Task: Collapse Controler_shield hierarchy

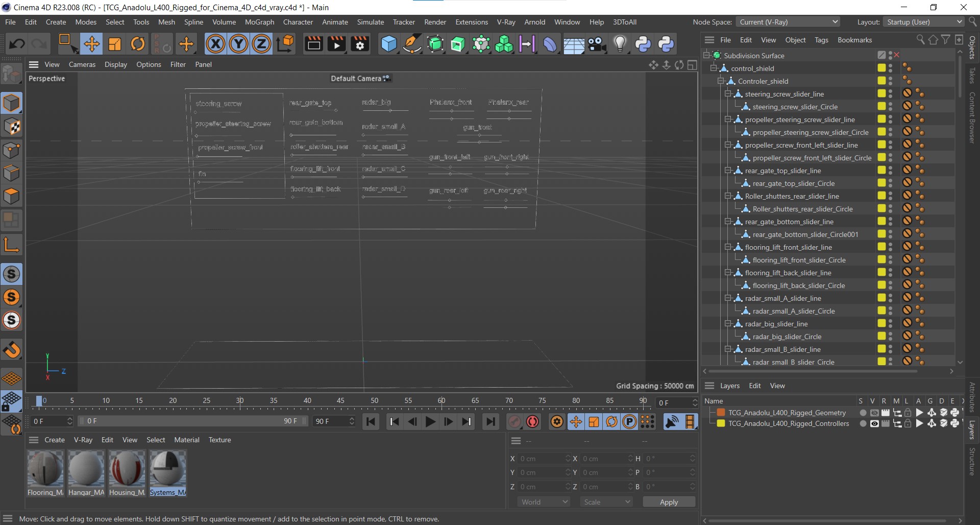Action: (721, 81)
